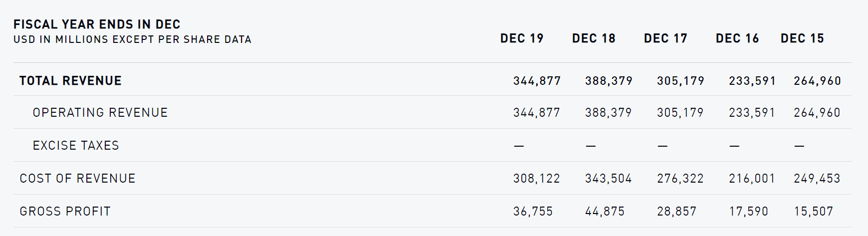Click Gross Profit value 17,590
Screen dimensions: 868x236
748,212
